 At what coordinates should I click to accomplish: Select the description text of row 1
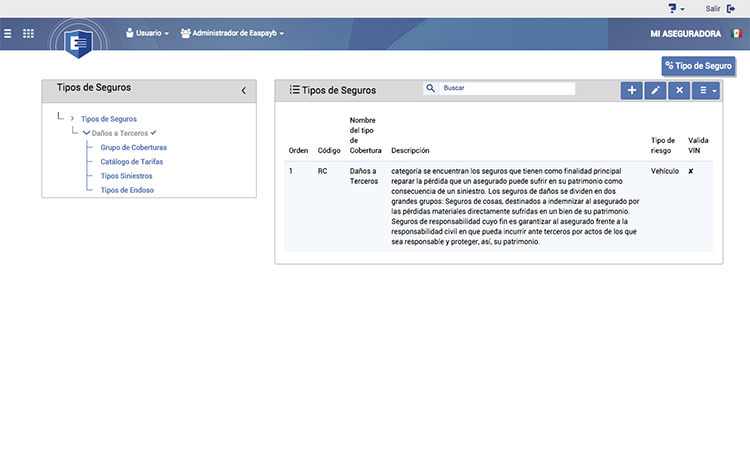[515, 206]
